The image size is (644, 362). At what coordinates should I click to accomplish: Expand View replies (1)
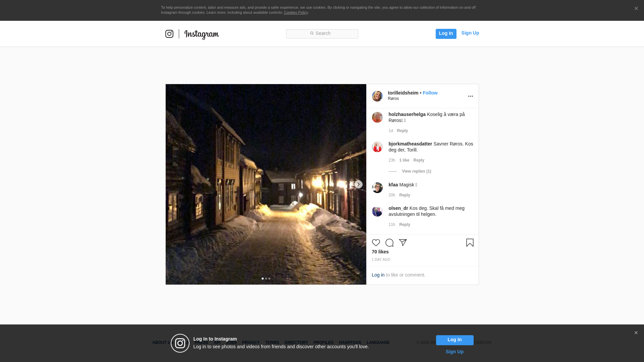tap(417, 171)
